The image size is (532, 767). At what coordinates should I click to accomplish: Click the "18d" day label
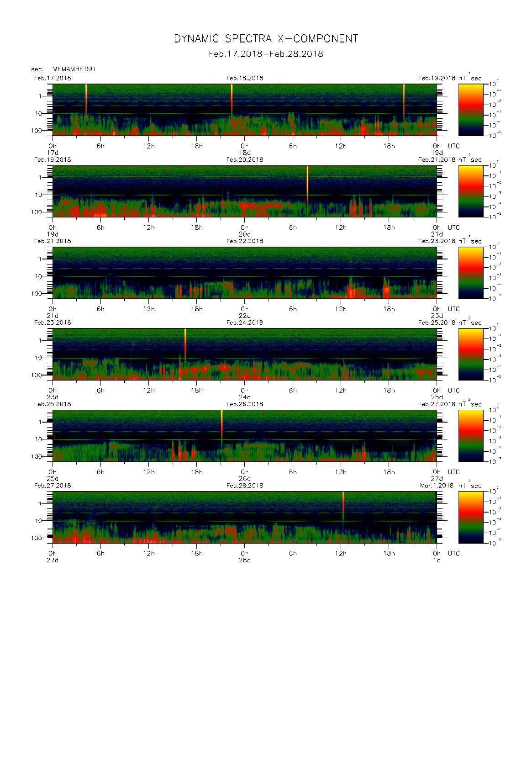pyautogui.click(x=245, y=153)
